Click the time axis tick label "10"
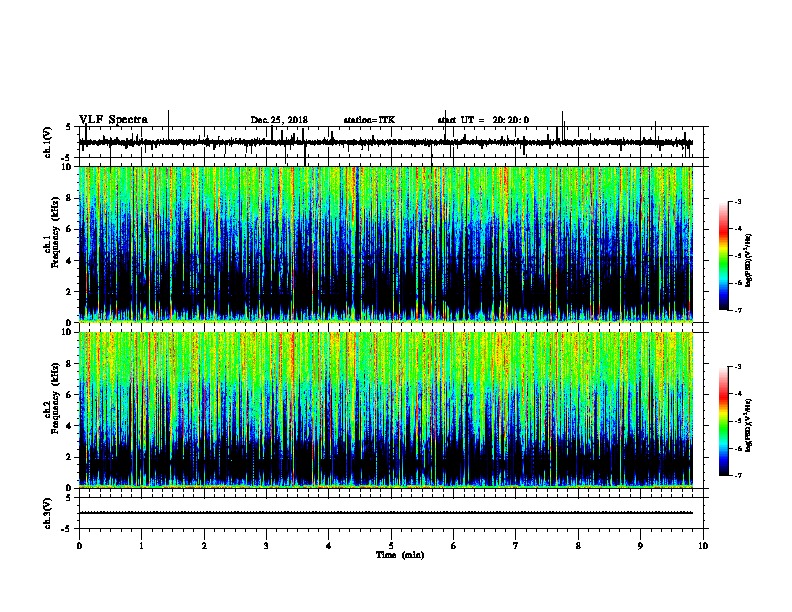 (703, 546)
